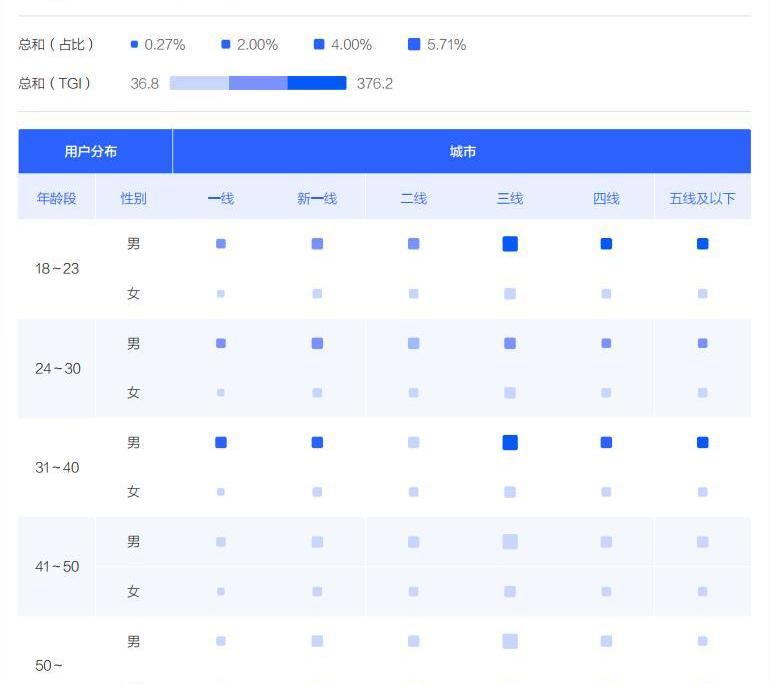Click 31~40 男 marker under 新一线
This screenshot has height=684, width=770.
click(317, 442)
